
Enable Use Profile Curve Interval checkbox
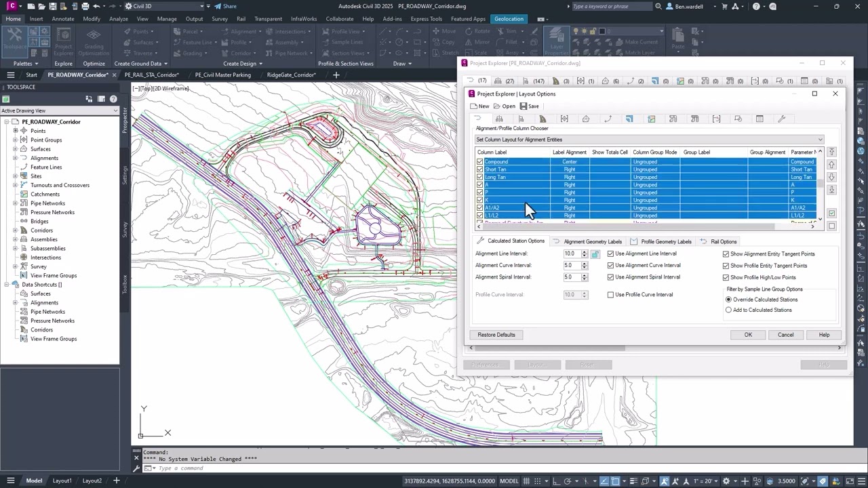(610, 295)
